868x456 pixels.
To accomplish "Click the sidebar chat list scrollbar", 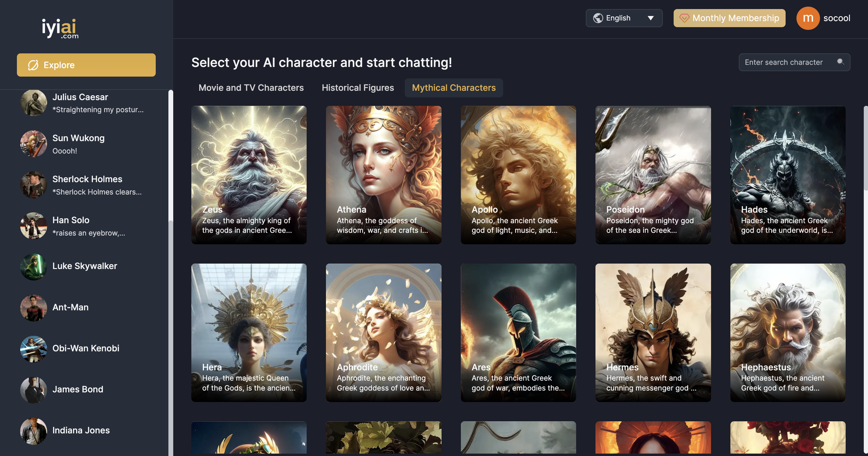I will pos(171,155).
